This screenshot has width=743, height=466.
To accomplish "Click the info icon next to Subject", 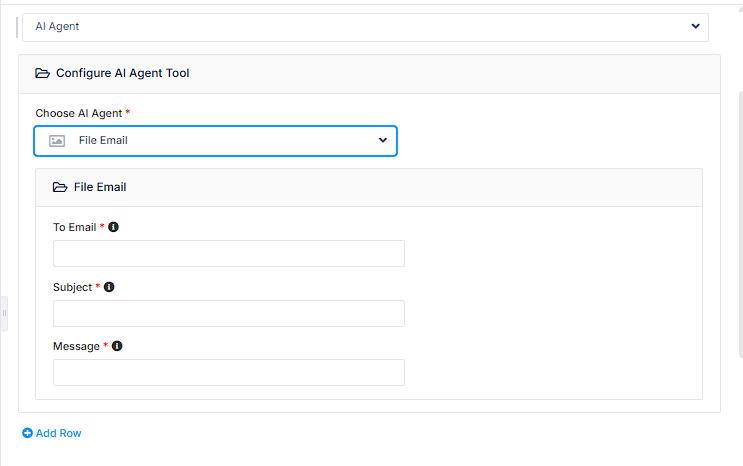I will tap(109, 287).
